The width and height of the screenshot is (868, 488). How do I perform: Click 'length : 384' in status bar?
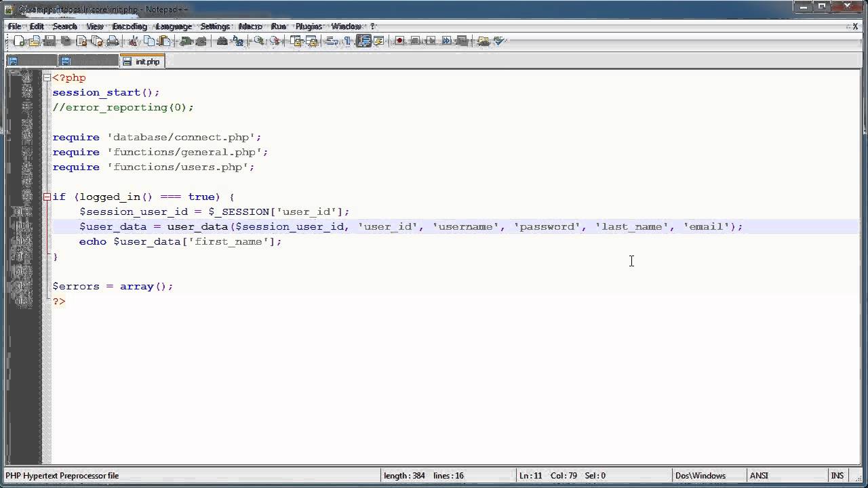[404, 476]
